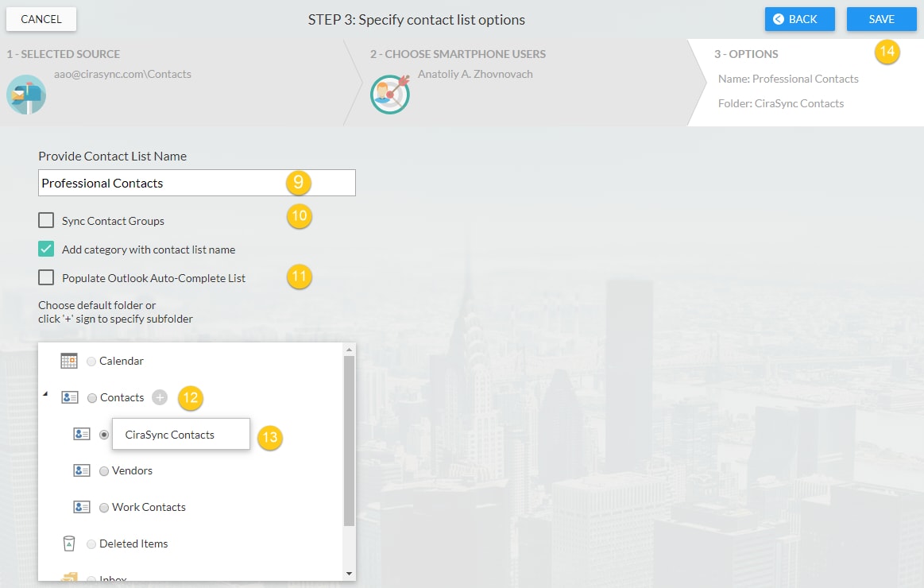The width and height of the screenshot is (924, 588).
Task: Add a subfolder with the plus icon
Action: tap(160, 398)
